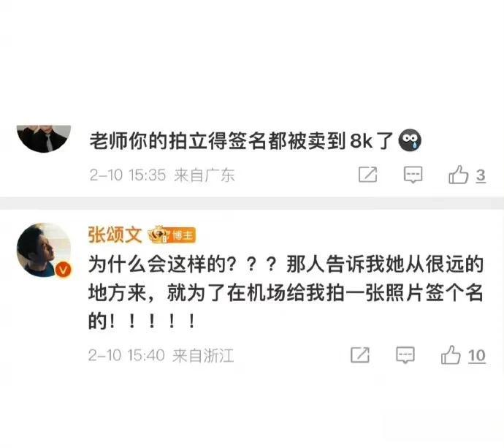Tap the 博主 blogger tag
The height and width of the screenshot is (448, 504).
point(183,235)
